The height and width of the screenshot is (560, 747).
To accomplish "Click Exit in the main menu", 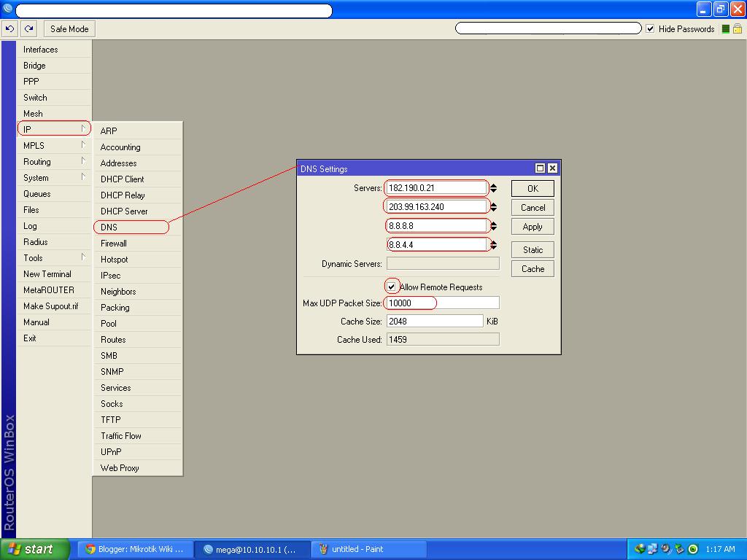I will (x=54, y=338).
